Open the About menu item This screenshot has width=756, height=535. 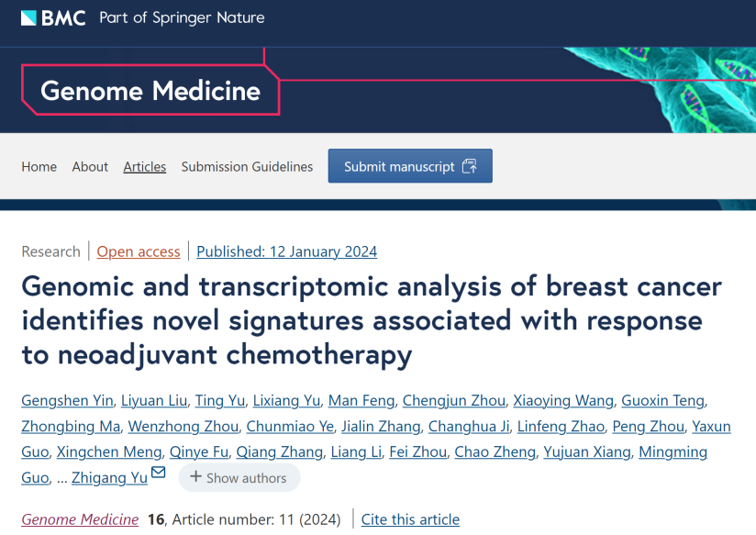[x=90, y=166]
